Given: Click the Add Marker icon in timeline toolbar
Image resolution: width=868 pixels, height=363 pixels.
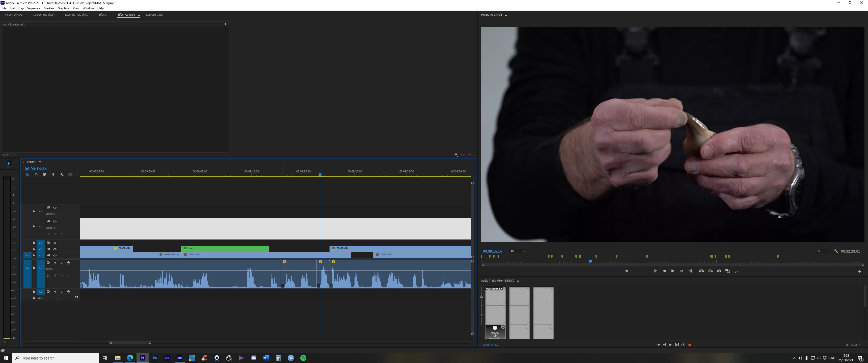Looking at the screenshot, I should (53, 174).
